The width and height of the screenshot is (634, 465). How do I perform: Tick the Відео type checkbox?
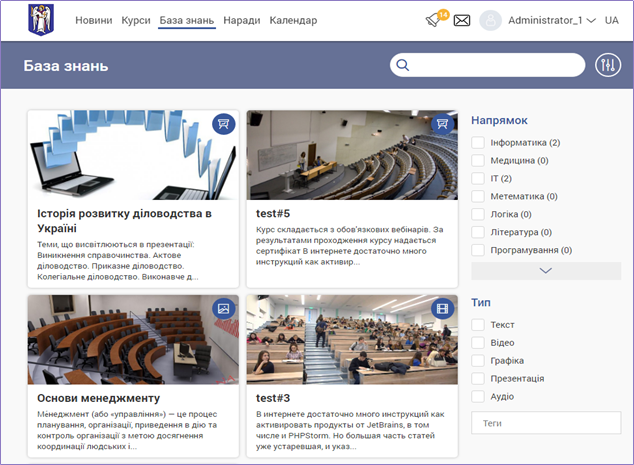click(478, 343)
